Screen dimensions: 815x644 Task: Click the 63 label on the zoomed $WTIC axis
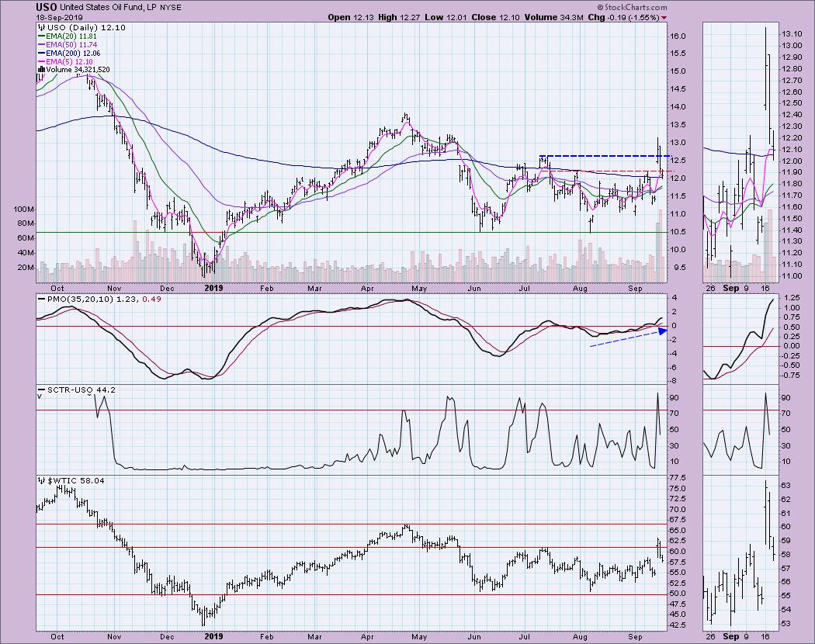[x=786, y=486]
